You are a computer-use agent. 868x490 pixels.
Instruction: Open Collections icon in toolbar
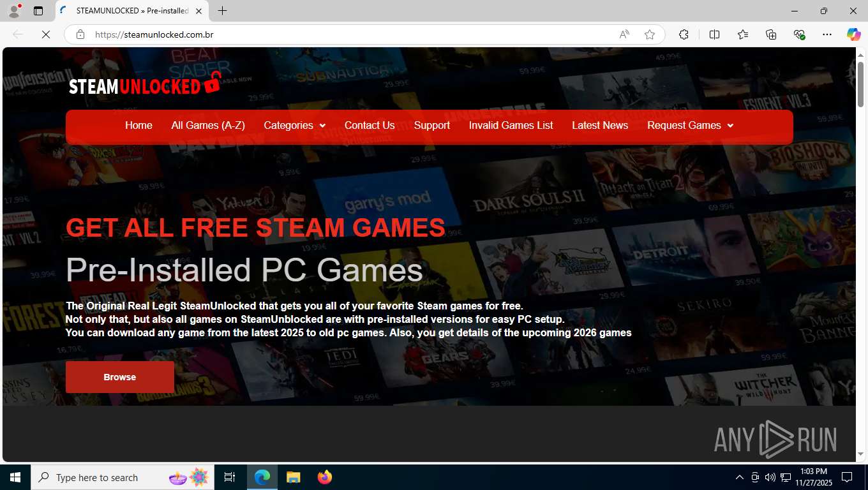tap(771, 34)
